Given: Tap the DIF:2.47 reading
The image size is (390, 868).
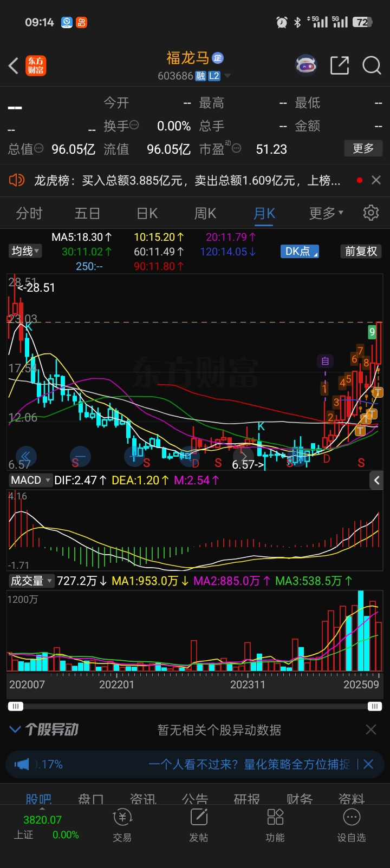Looking at the screenshot, I should pos(80,480).
